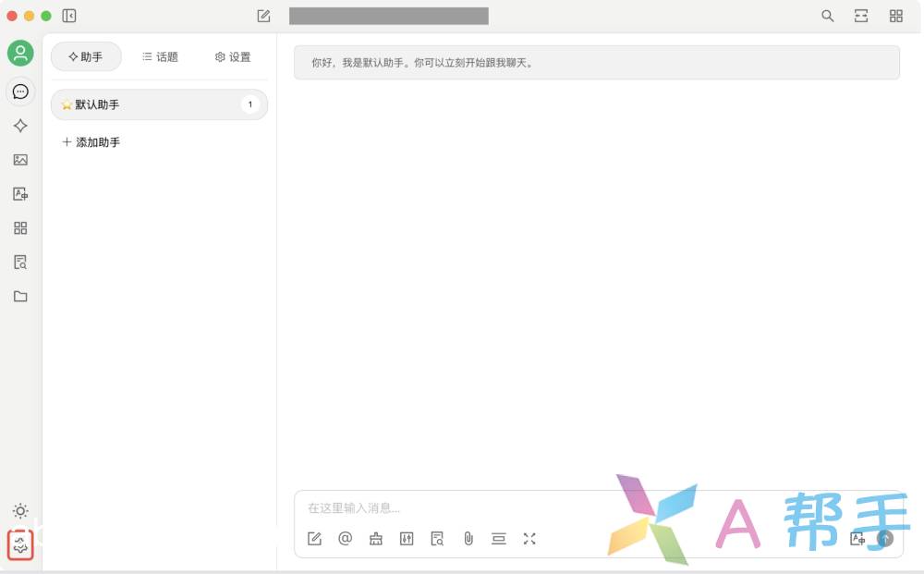Viewport: 924px width, 574px height.
Task: Collapse the left assistant sidebar panel
Action: [x=69, y=16]
